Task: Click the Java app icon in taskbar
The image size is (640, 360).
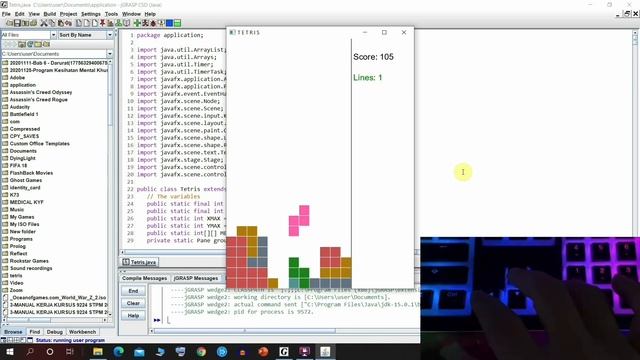Action: tap(325, 351)
